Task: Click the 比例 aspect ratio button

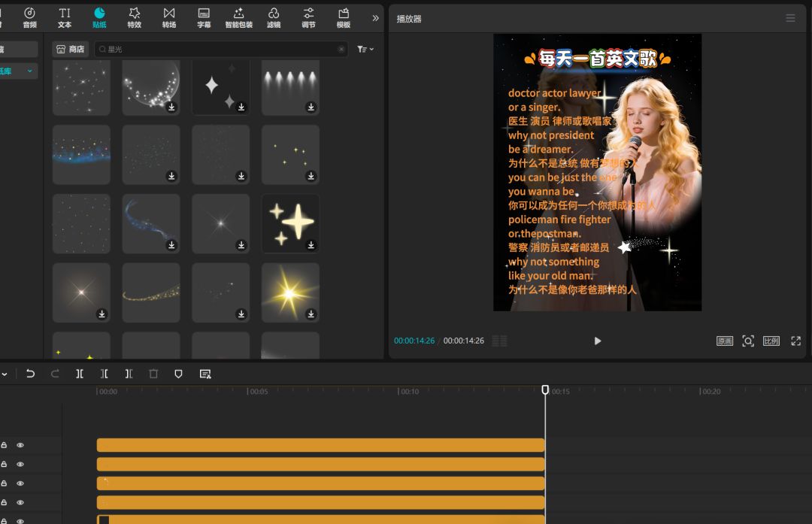Action: [771, 341]
